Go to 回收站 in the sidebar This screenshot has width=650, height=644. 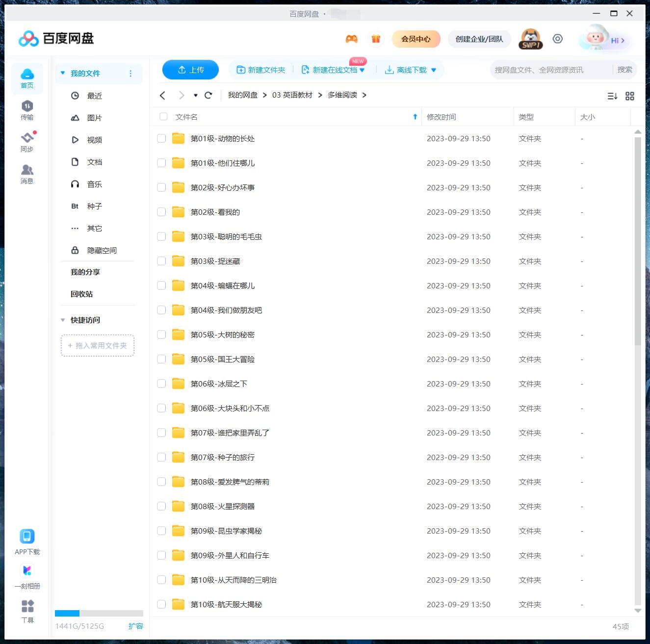[x=81, y=294]
